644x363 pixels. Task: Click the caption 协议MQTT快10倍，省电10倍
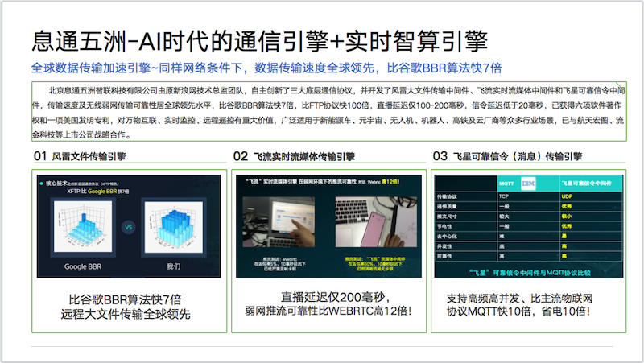click(518, 311)
